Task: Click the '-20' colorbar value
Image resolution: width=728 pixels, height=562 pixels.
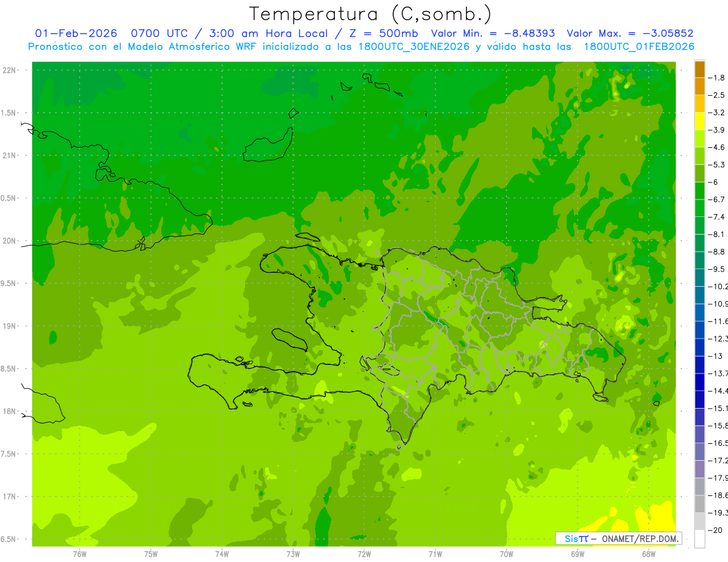Action: click(716, 530)
